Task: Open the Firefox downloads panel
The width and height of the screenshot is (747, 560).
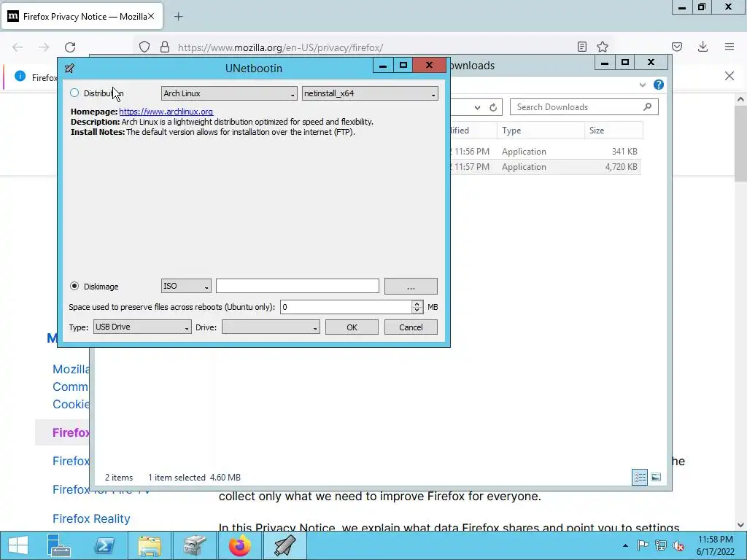Action: [x=703, y=47]
